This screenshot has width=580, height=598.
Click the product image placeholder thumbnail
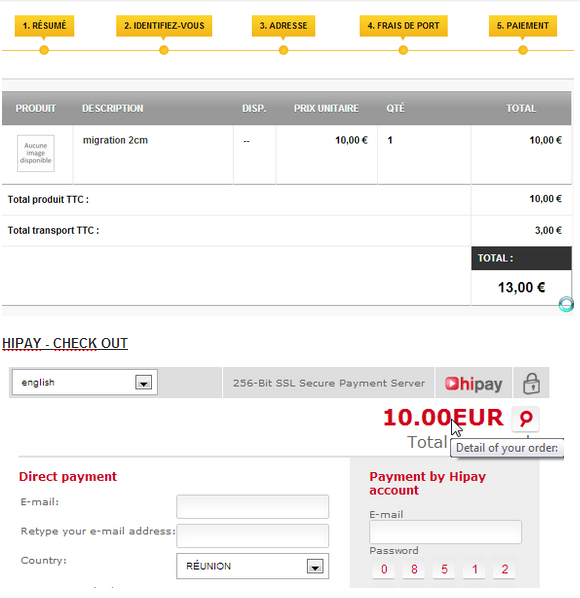click(36, 153)
